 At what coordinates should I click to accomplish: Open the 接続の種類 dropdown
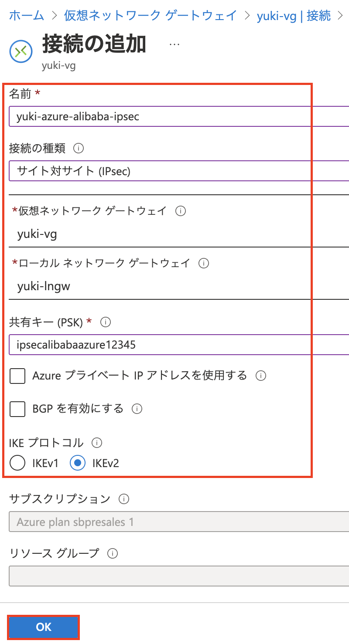tap(179, 171)
